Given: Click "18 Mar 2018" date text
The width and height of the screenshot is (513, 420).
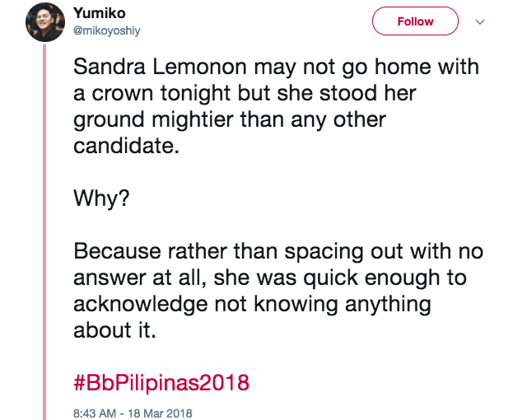Looking at the screenshot, I should [160, 413].
